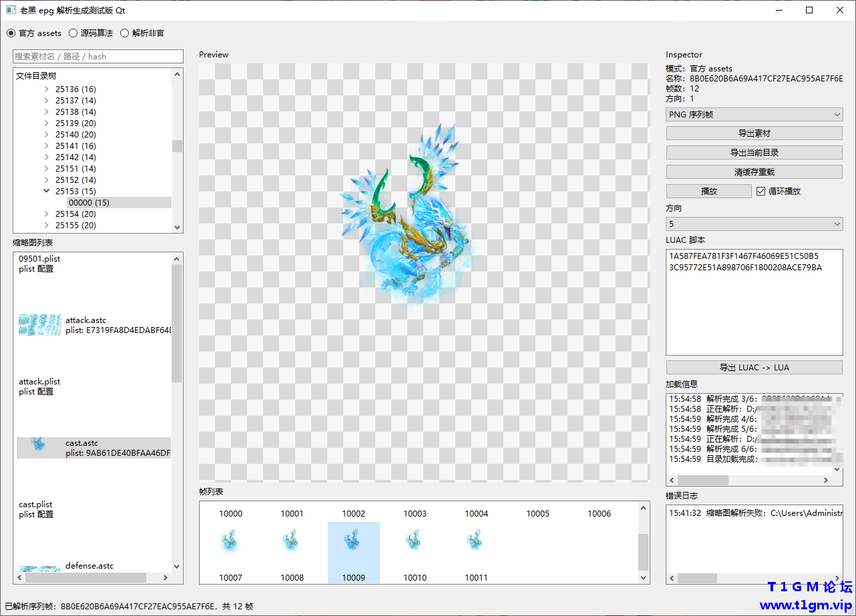Click the frame label 10005
This screenshot has width=856, height=616.
pos(538,514)
